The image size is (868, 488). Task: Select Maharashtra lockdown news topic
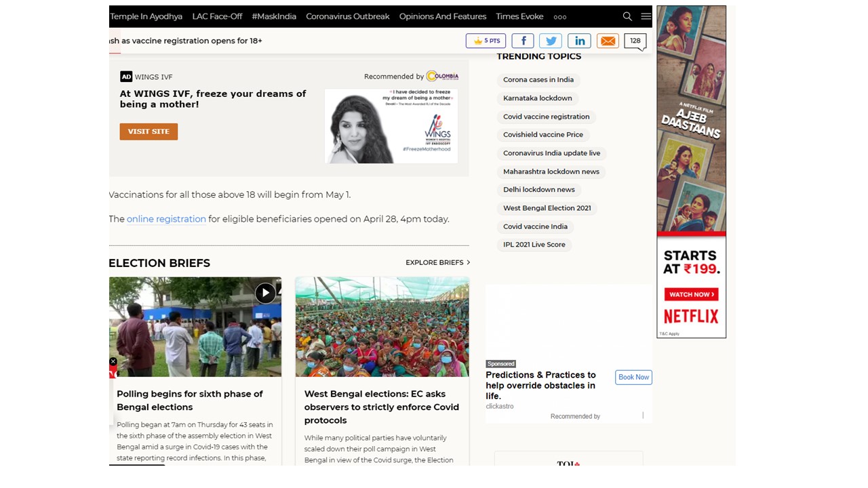click(551, 171)
